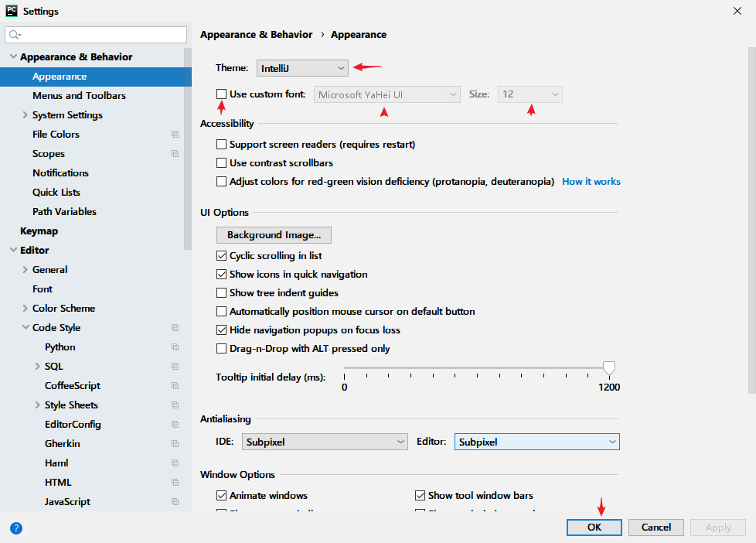
Task: Click project-level icon beside File Colors
Action: click(x=175, y=134)
